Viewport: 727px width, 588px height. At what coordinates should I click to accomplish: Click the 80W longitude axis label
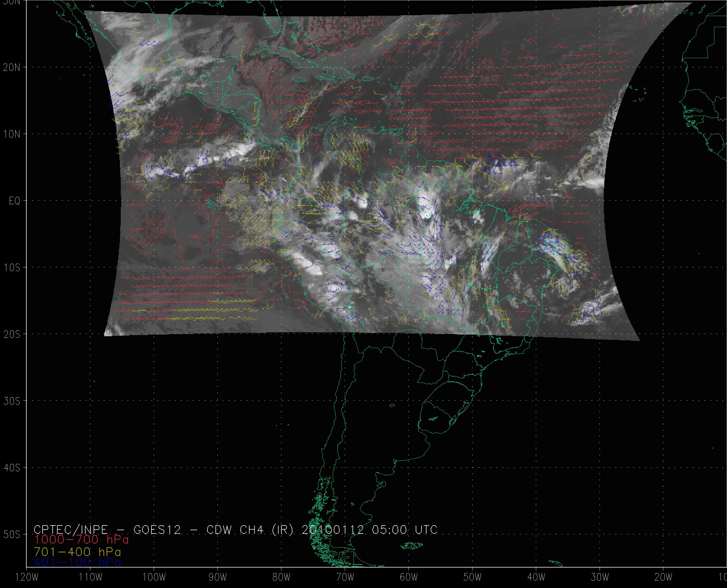point(282,577)
